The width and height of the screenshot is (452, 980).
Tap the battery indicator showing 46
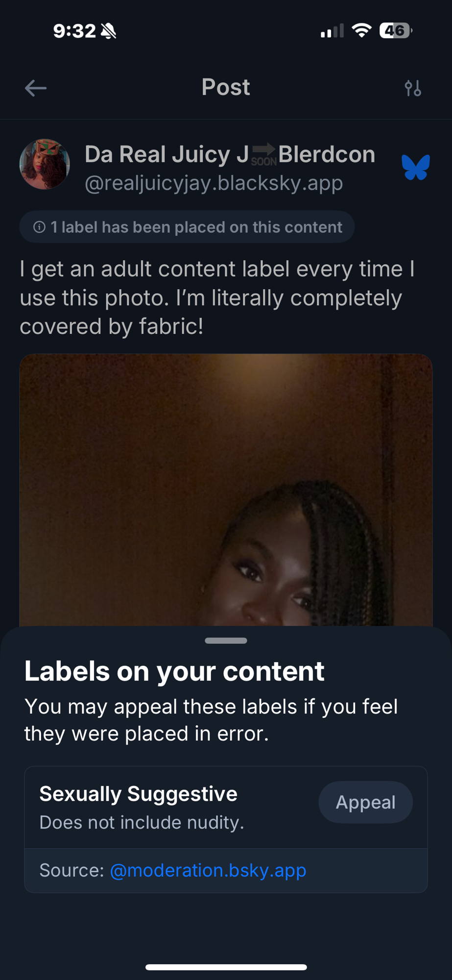point(395,31)
